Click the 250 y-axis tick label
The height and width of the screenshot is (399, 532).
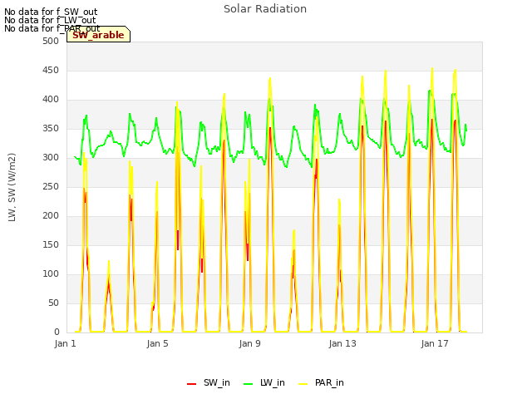click(51, 186)
